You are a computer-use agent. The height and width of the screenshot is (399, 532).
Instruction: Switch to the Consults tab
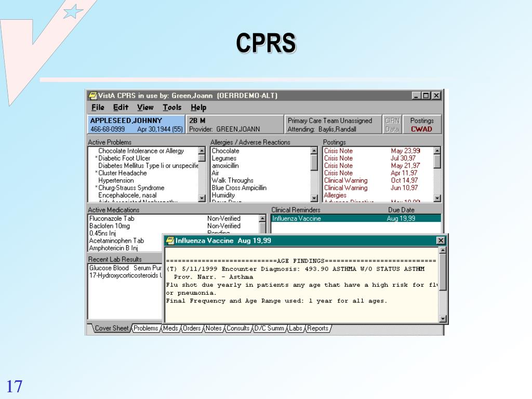click(238, 328)
